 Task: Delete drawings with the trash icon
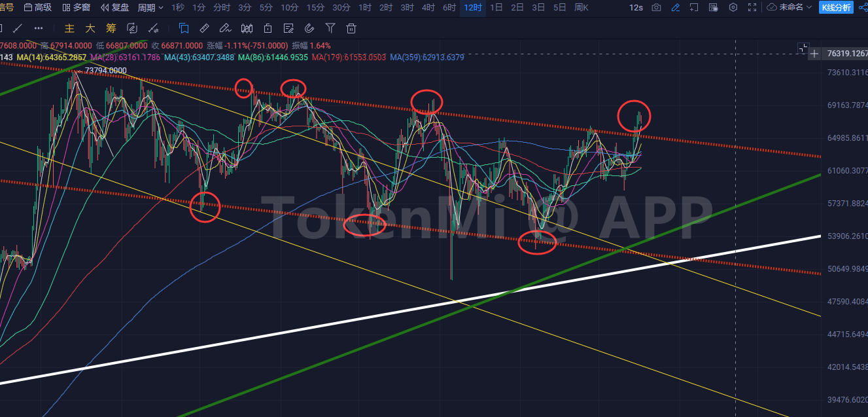[351, 29]
